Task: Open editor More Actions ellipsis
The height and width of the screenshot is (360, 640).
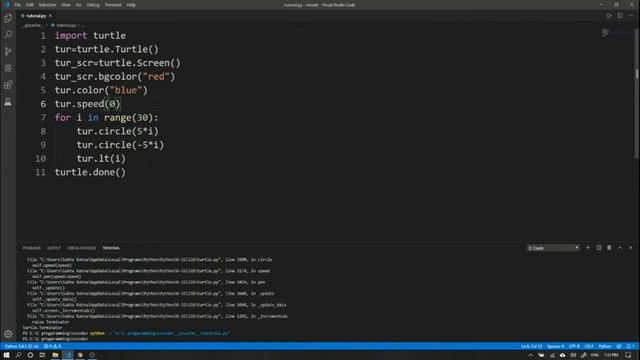Action: 631,16
